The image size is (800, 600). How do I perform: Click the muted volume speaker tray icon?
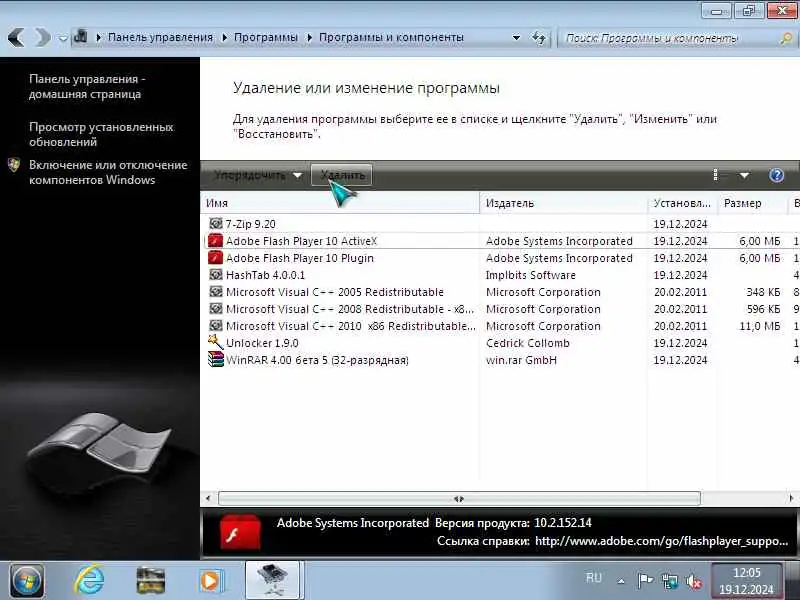pos(693,581)
